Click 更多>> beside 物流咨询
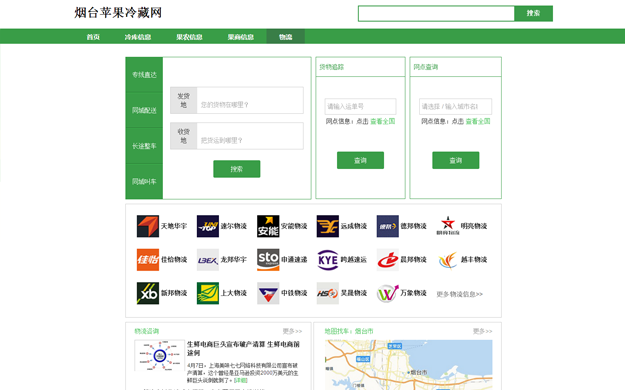This screenshot has width=625, height=390. pos(293,331)
